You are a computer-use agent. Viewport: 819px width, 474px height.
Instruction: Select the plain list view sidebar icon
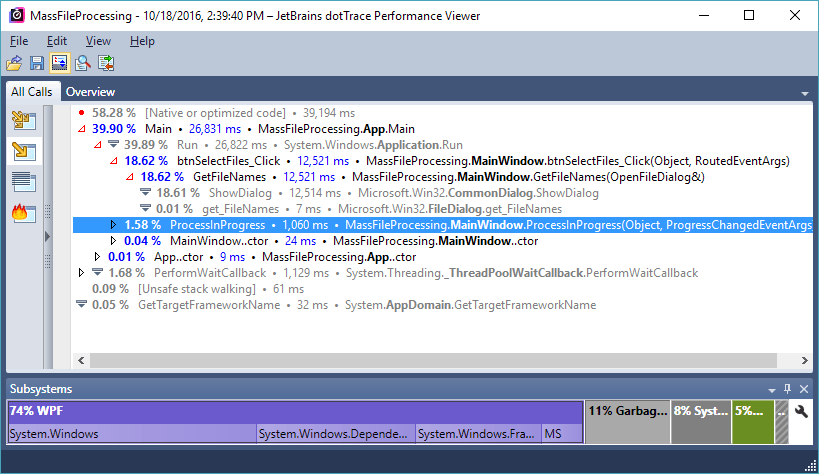pos(24,182)
